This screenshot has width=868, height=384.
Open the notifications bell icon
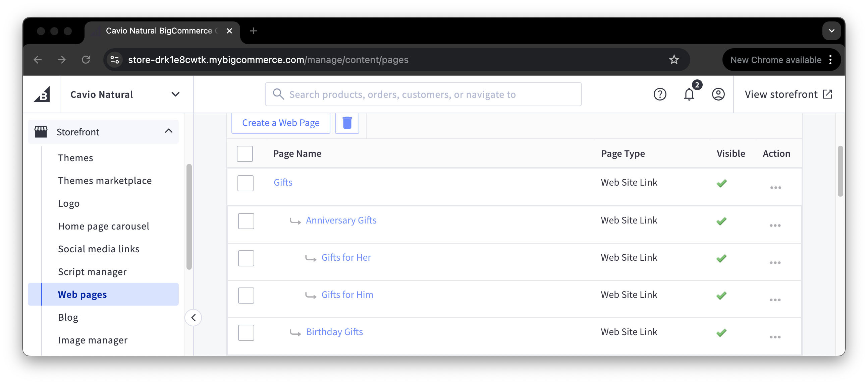pyautogui.click(x=689, y=94)
